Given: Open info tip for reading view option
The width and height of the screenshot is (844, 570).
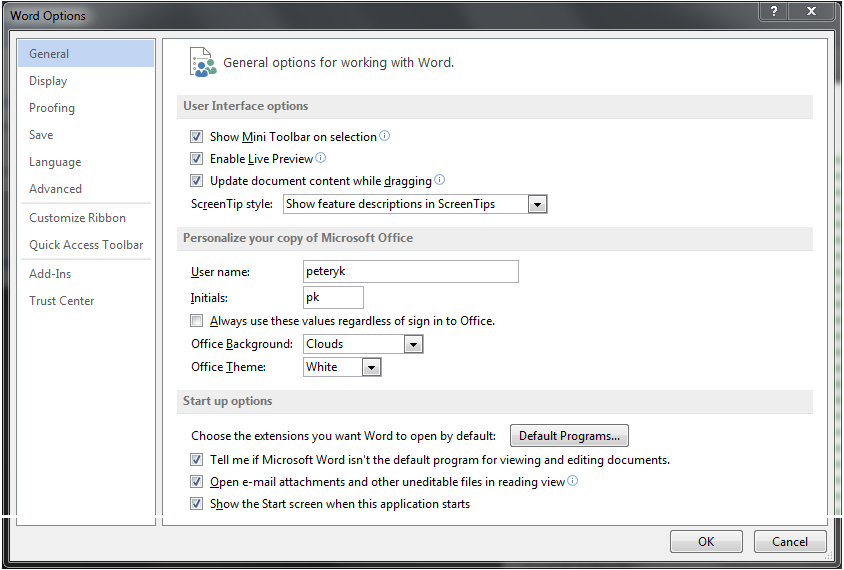Looking at the screenshot, I should coord(573,481).
